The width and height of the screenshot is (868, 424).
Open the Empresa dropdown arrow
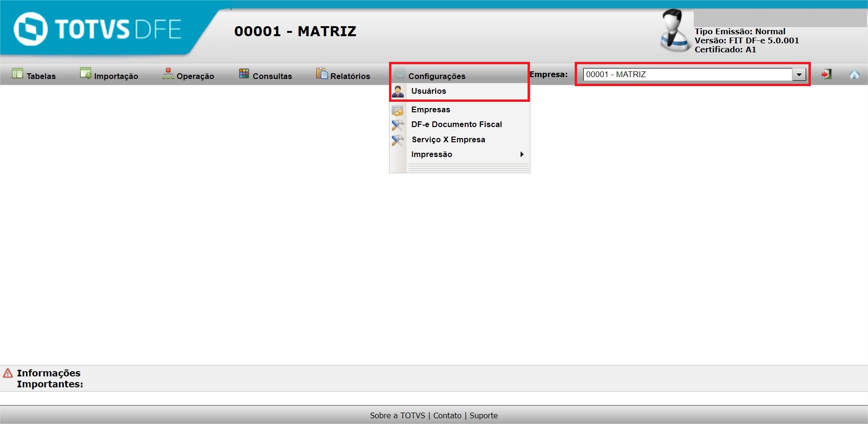(799, 75)
